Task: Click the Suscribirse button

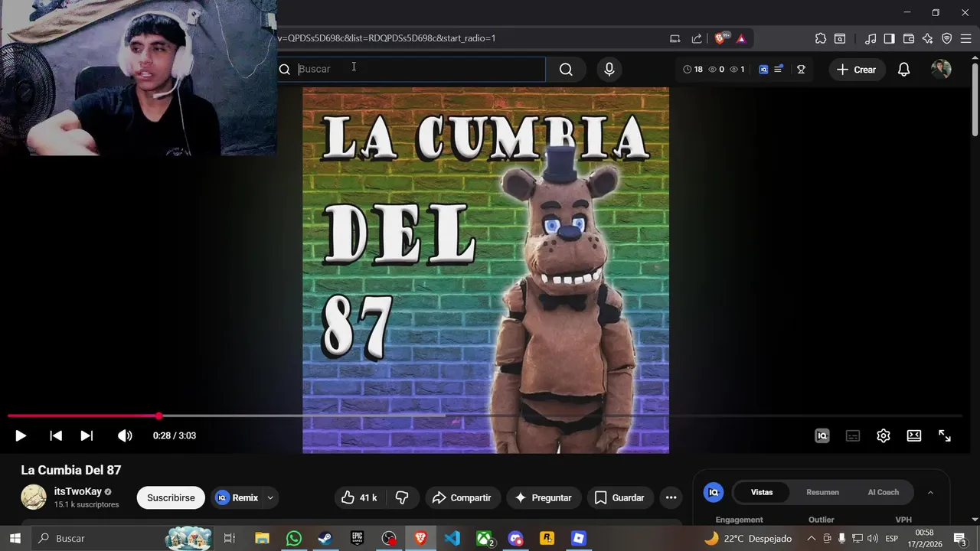Action: click(x=171, y=497)
